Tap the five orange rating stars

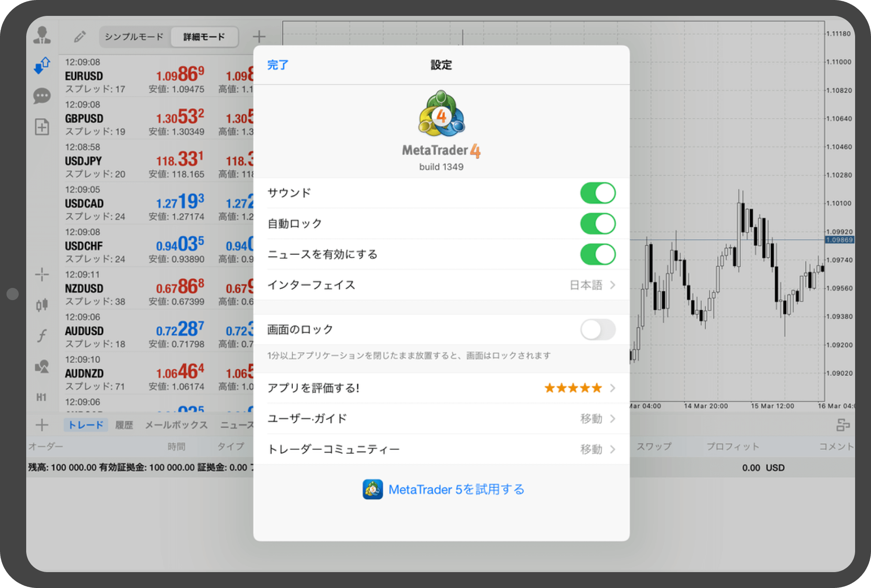coord(573,388)
